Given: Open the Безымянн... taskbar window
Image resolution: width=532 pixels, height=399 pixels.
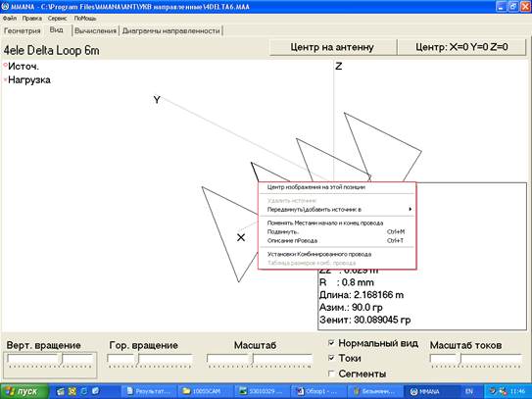Looking at the screenshot, I should point(376,391).
